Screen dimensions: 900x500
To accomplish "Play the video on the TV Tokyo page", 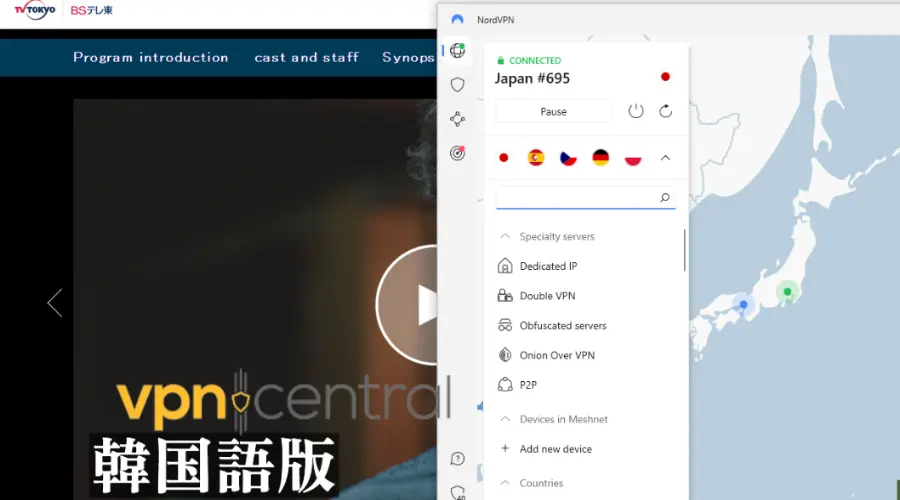I will click(x=408, y=305).
